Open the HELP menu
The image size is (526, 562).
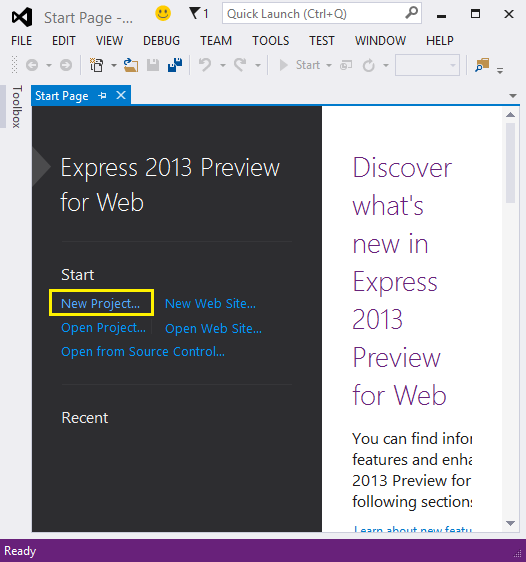440,41
